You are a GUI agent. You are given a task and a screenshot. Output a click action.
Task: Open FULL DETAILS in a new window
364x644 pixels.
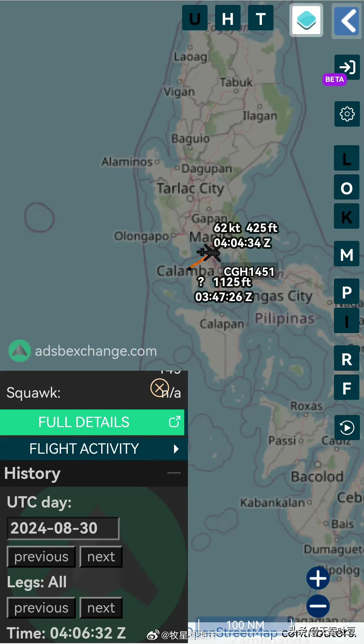tap(92, 422)
